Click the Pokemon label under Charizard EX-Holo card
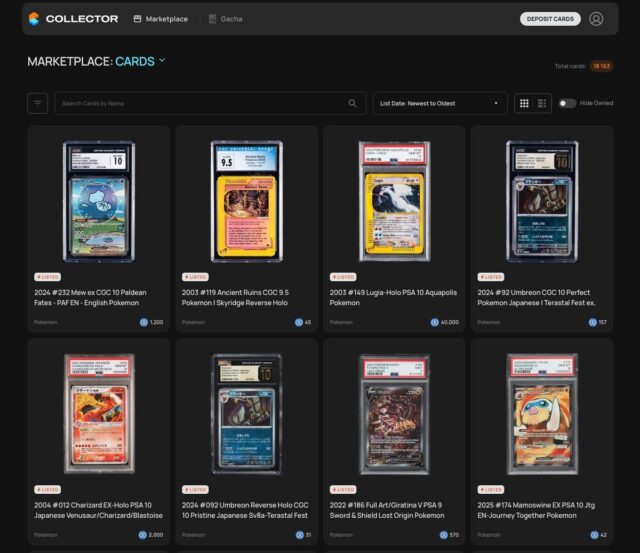Viewport: 640px width, 553px height. (45, 535)
